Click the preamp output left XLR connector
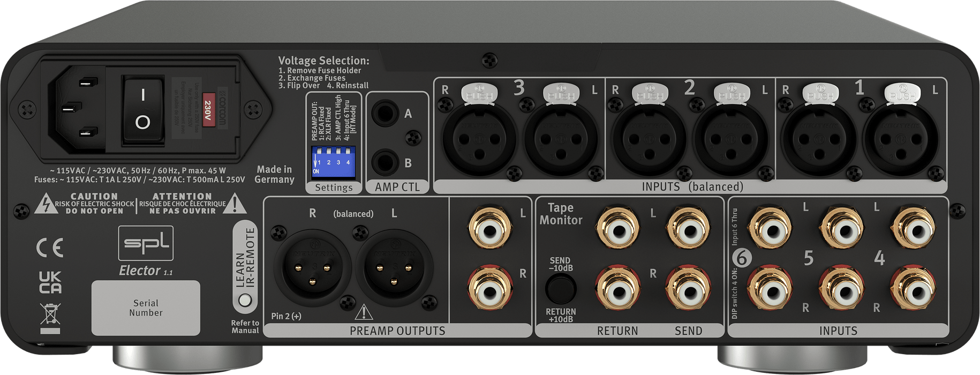Image resolution: width=980 pixels, height=375 pixels. [395, 268]
